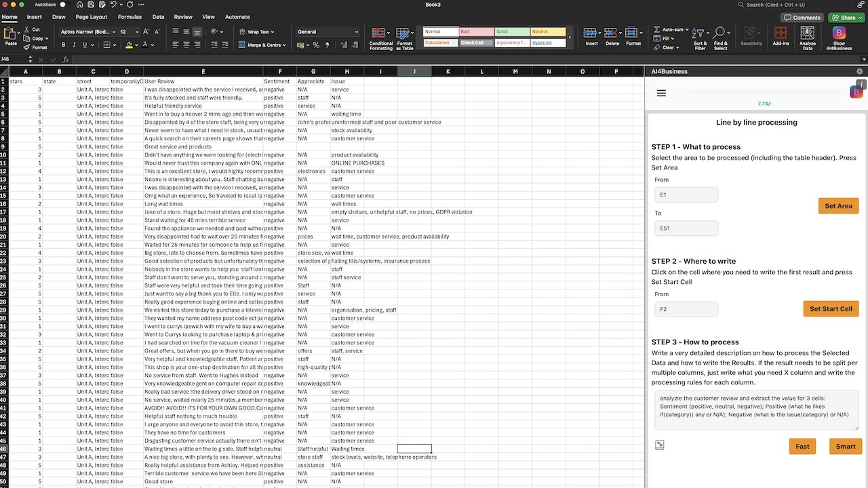Close the AI4Business pane
Image resolution: width=868 pixels, height=488 pixels.
860,71
